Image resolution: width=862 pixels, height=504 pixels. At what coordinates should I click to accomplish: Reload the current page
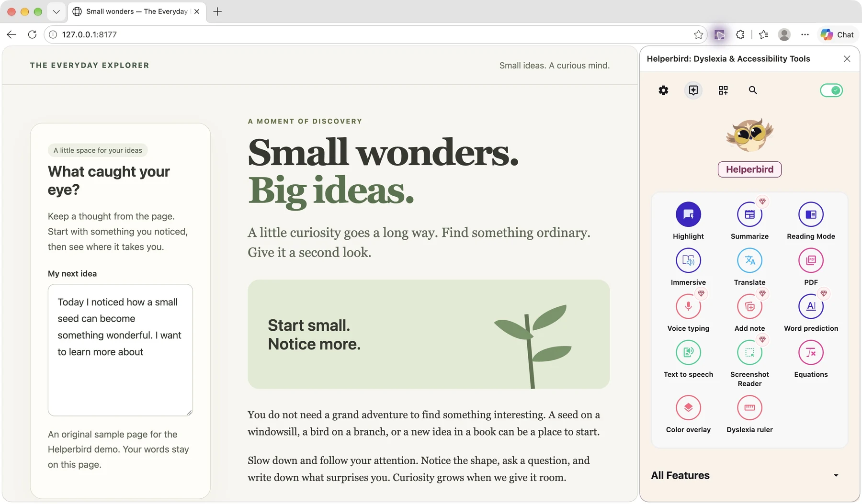32,34
